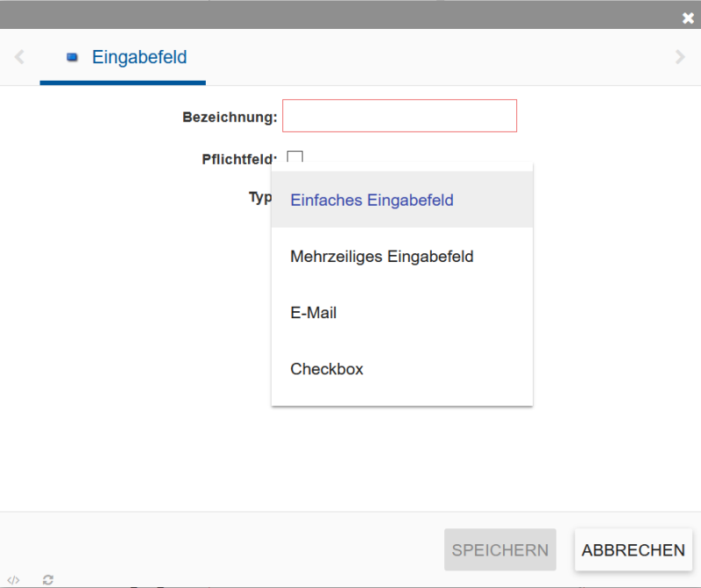The height and width of the screenshot is (588, 701).
Task: Click the blue field icon on the Eingabefeld tab
Action: [72, 56]
